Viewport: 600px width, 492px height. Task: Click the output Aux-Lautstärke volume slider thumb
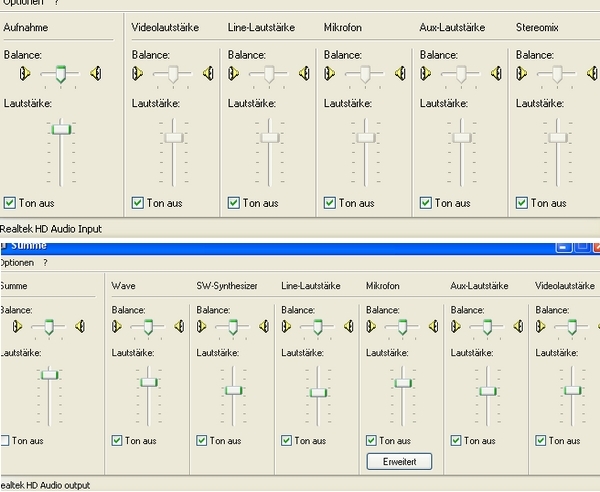(x=488, y=391)
